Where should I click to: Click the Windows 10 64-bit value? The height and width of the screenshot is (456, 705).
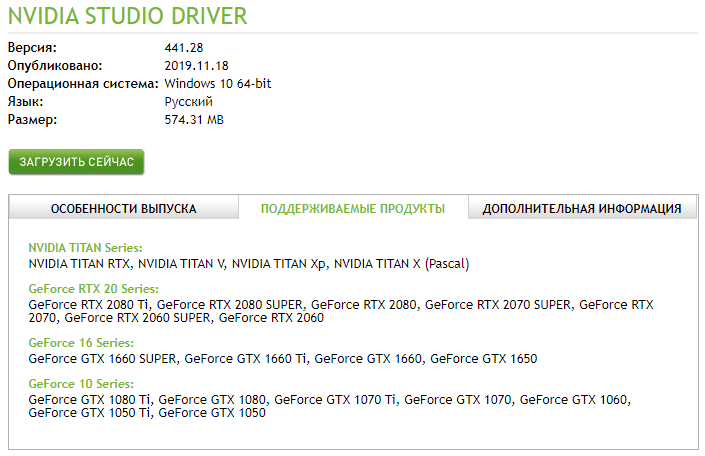coord(218,84)
